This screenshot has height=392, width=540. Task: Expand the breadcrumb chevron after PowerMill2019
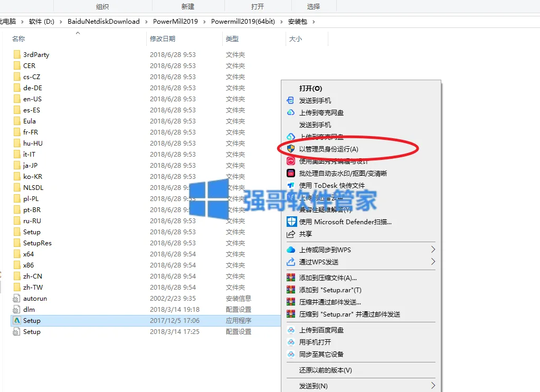pyautogui.click(x=205, y=22)
